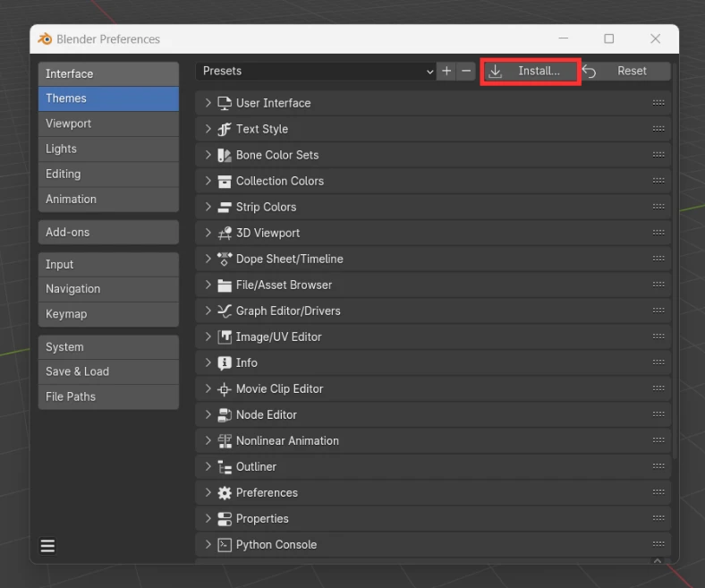Switch to the Interface tab
Image resolution: width=705 pixels, height=588 pixels.
tap(108, 73)
